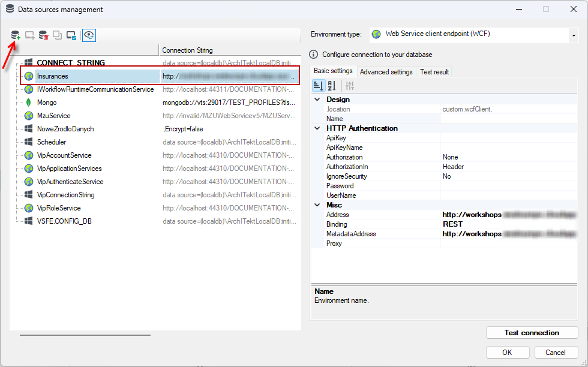Click the Name property value field
The width and height of the screenshot is (588, 367).
coord(509,119)
